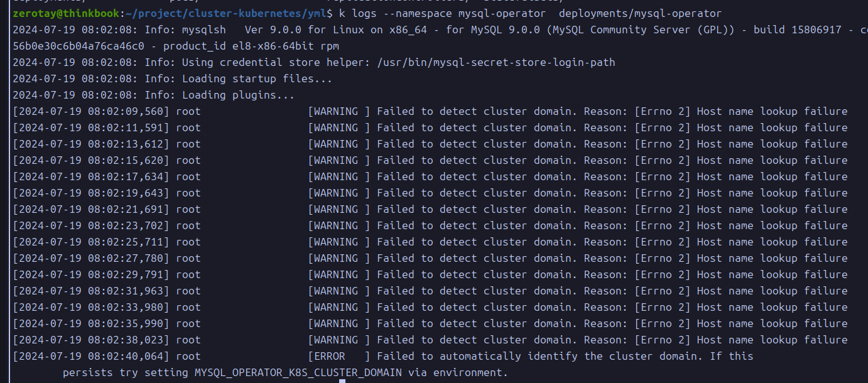Viewport: 868px width, 383px height.
Task: Click the mysqlsh word in the first log line
Action: tap(204, 30)
